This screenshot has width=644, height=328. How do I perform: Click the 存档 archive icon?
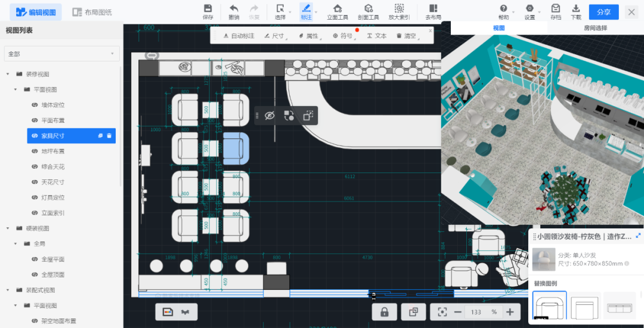[556, 8]
